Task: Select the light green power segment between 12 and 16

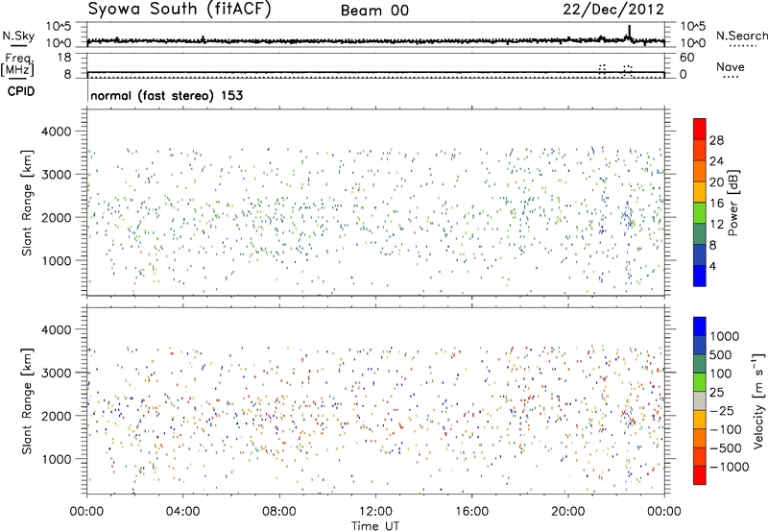Action: point(700,212)
